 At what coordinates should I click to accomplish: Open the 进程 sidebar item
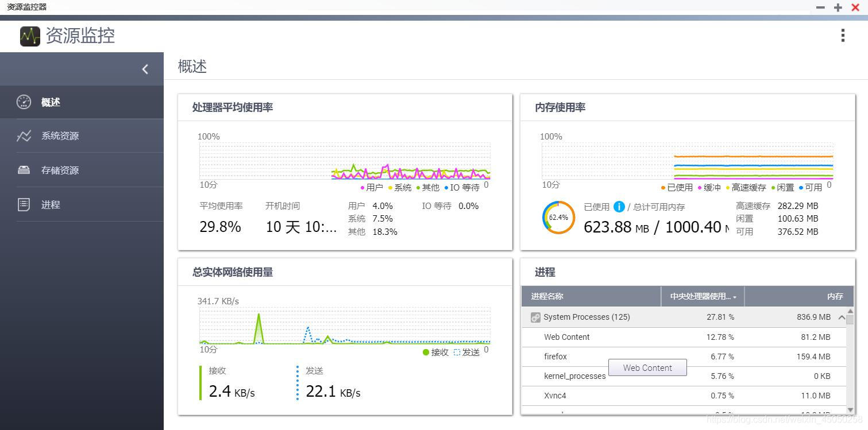coord(82,204)
